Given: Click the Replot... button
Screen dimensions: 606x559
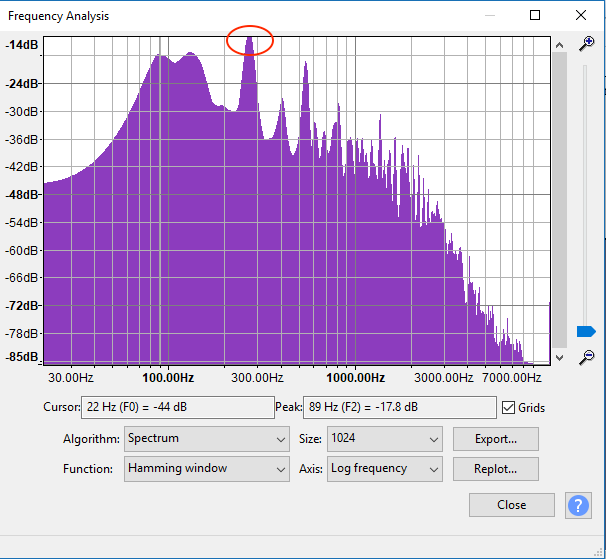Looking at the screenshot, I should coord(496,469).
